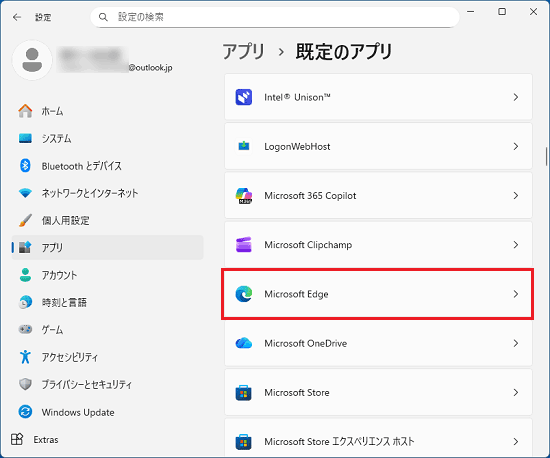Minimize the Settings window
550x458 pixels.
(x=471, y=12)
